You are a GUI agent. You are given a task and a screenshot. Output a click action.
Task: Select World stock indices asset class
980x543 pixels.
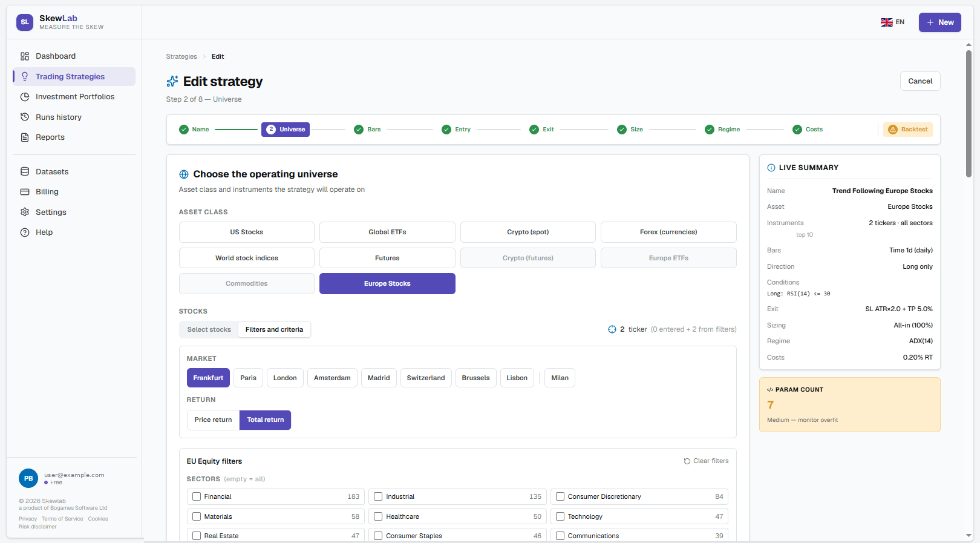247,258
